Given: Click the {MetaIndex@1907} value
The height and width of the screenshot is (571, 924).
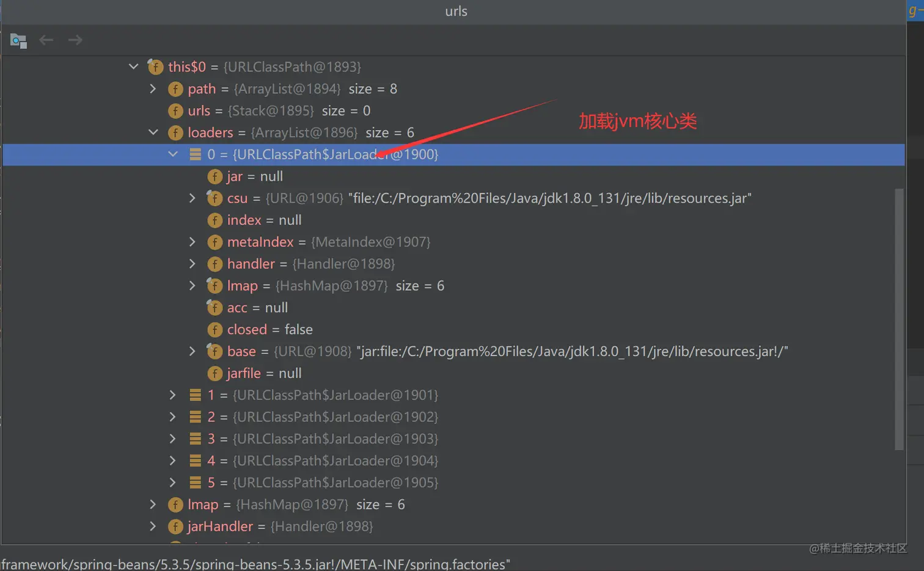Looking at the screenshot, I should point(371,242).
